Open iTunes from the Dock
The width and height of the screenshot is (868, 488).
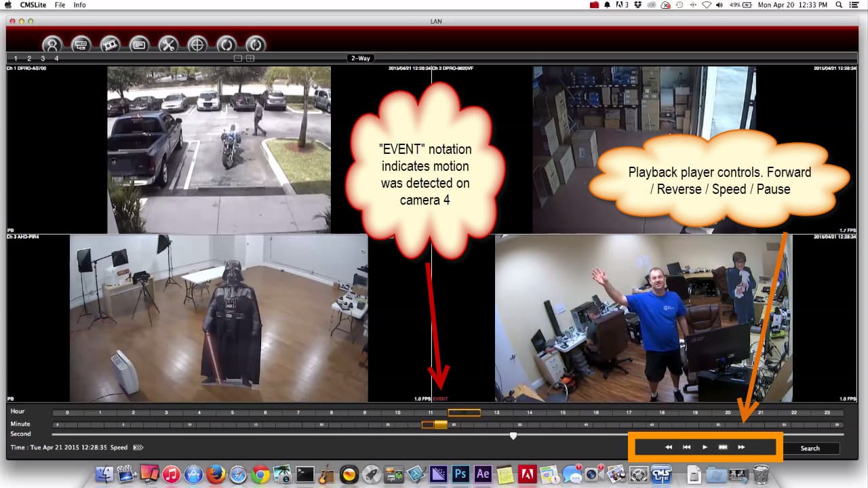pos(172,473)
